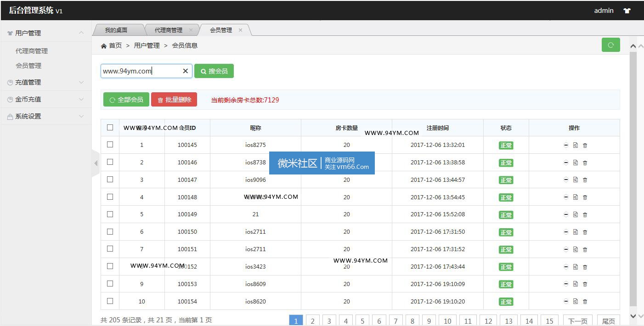This screenshot has width=644, height=326.
Task: Expand the 金币充值 sidebar menu
Action: click(46, 99)
